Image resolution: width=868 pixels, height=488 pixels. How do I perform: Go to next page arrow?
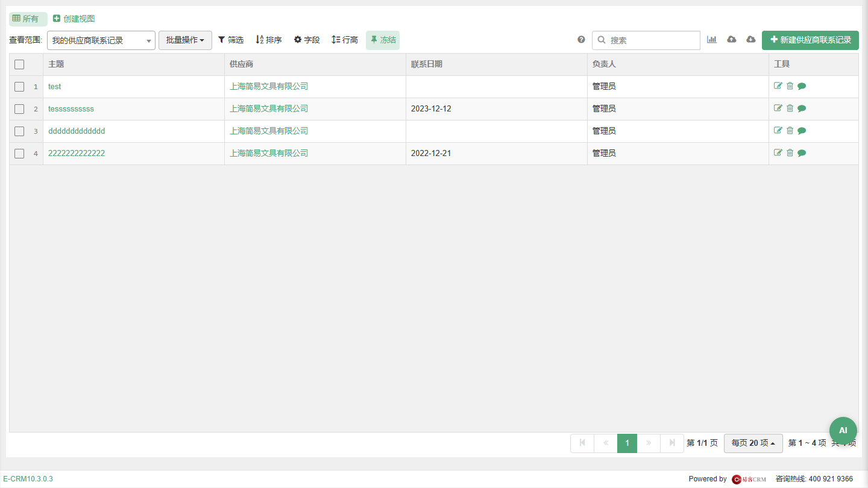pos(649,443)
